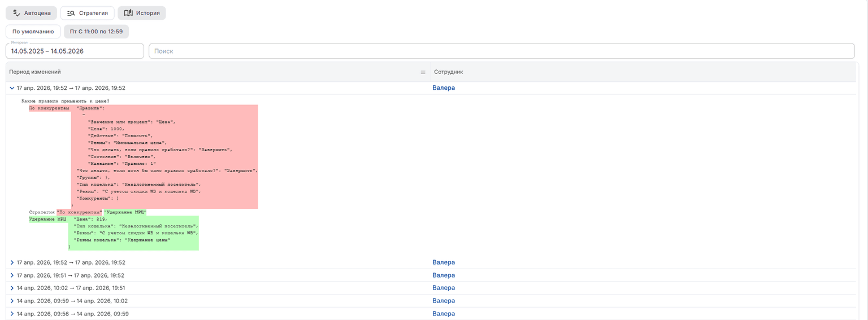Select the По умолчанию schedule button
The width and height of the screenshot is (868, 320).
33,32
